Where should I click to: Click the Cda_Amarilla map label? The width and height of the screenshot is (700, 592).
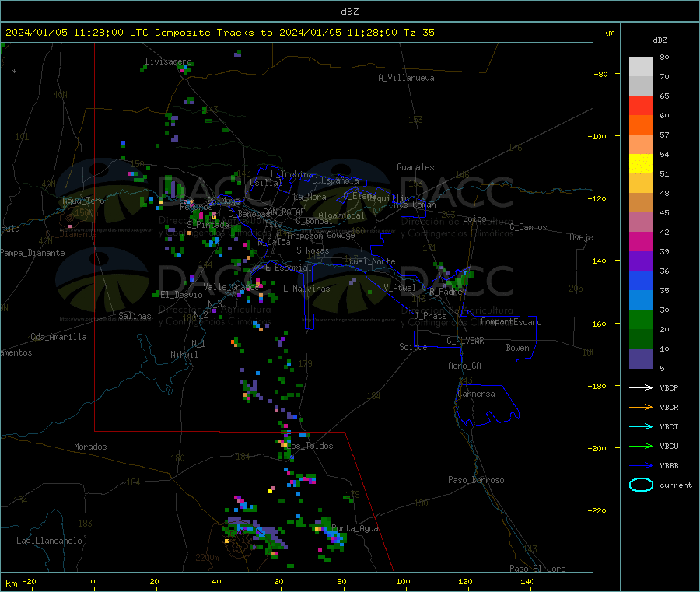(x=58, y=337)
